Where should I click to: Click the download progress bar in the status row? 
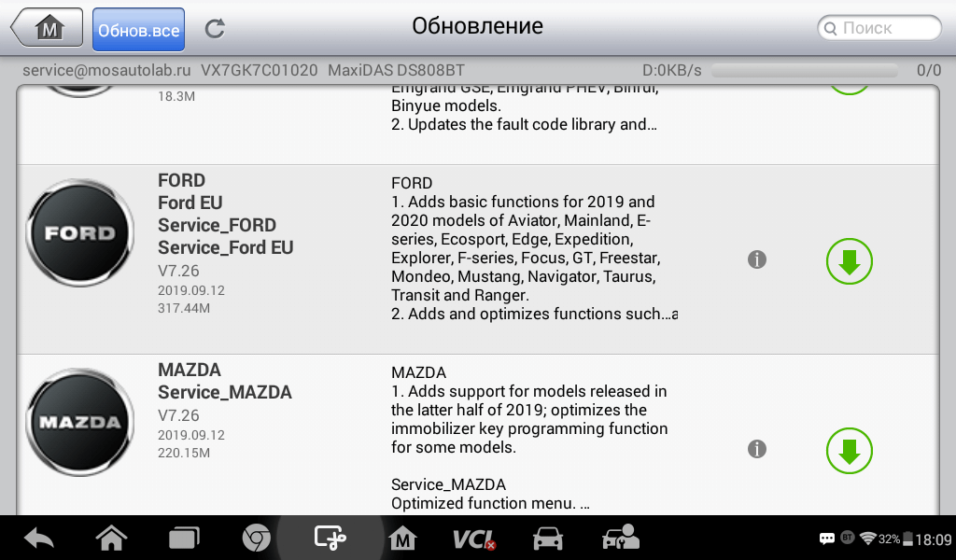804,71
